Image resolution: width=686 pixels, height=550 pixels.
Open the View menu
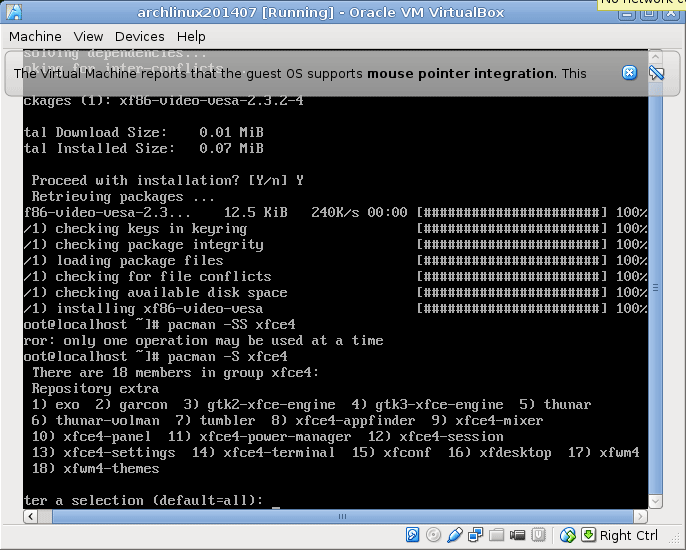pos(88,36)
